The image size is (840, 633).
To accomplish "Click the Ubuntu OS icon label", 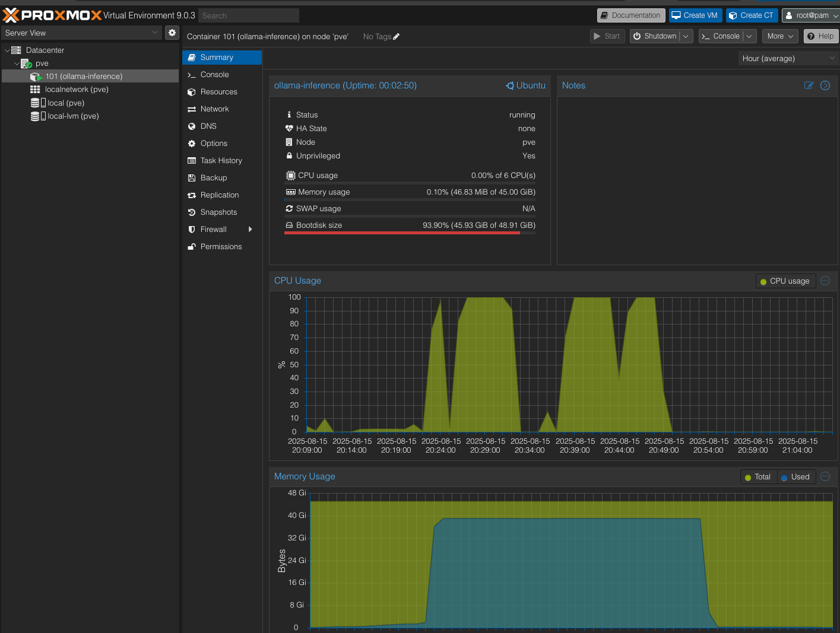I will 525,85.
